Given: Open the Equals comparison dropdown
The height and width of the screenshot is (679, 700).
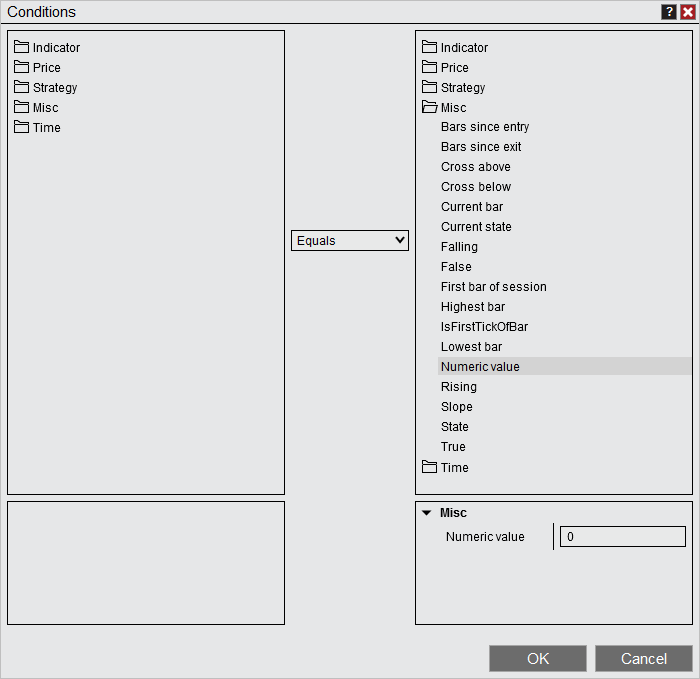Looking at the screenshot, I should click(x=350, y=241).
